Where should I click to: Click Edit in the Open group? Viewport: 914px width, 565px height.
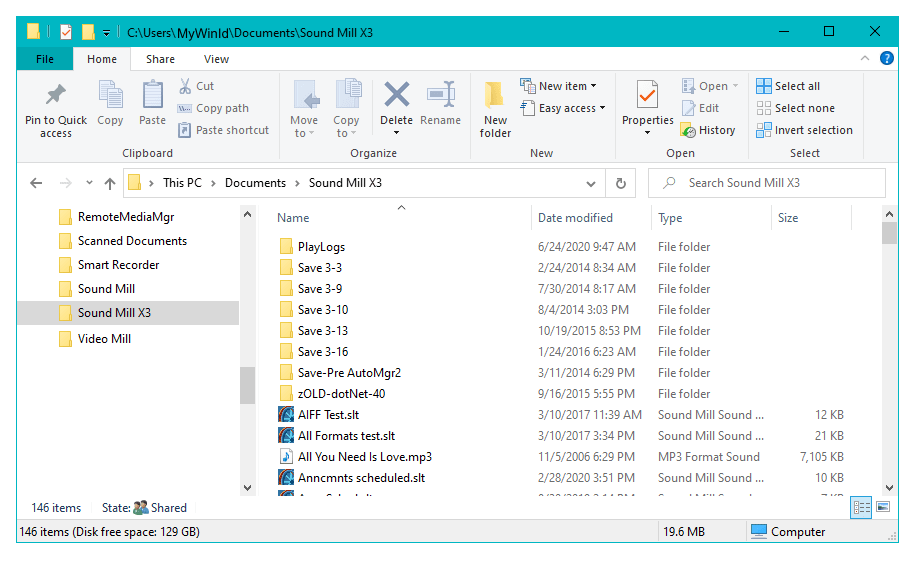coord(701,108)
